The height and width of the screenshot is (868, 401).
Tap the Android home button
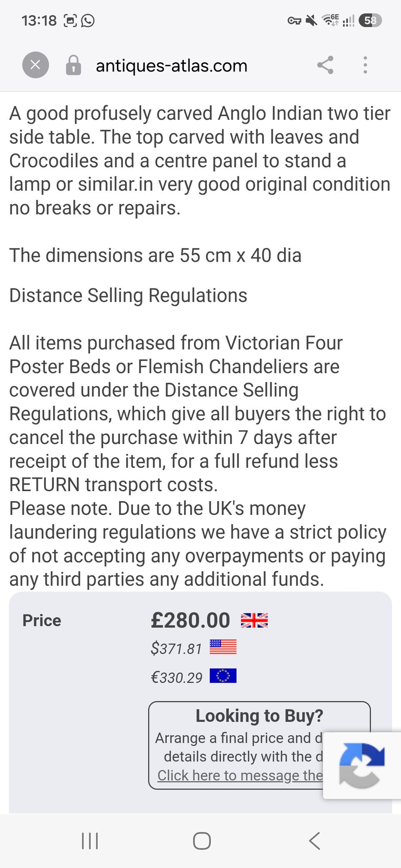(x=202, y=841)
